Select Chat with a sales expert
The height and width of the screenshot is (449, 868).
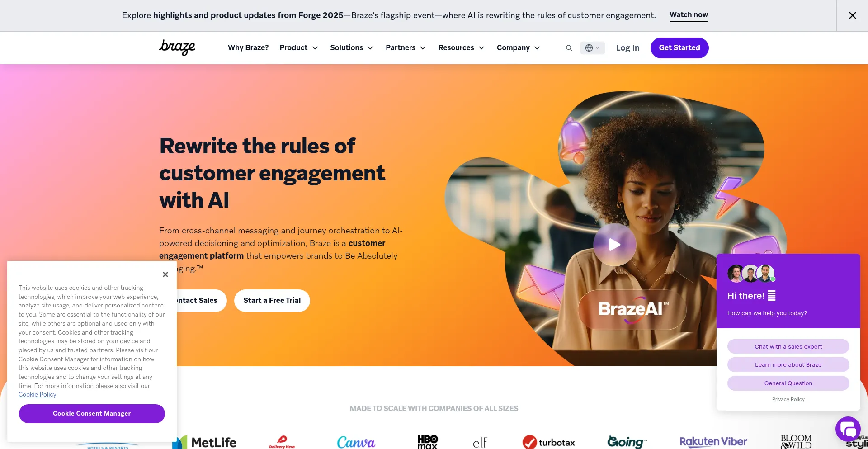pos(788,347)
